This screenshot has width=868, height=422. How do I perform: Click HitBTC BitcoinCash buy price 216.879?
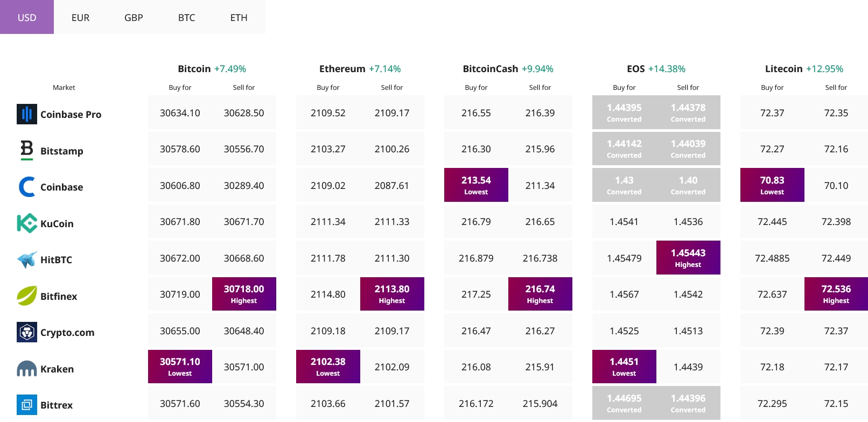click(x=476, y=258)
